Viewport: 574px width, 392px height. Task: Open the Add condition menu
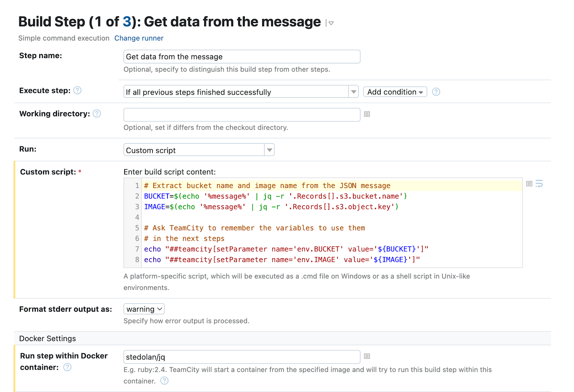(395, 92)
